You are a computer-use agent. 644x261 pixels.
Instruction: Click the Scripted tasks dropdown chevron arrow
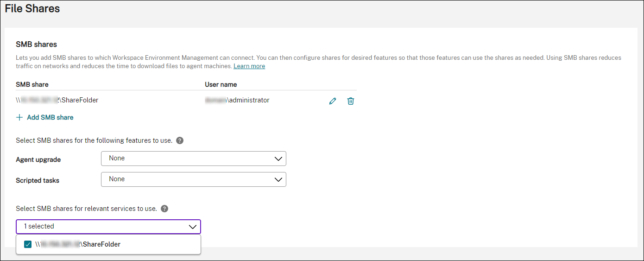pos(278,179)
